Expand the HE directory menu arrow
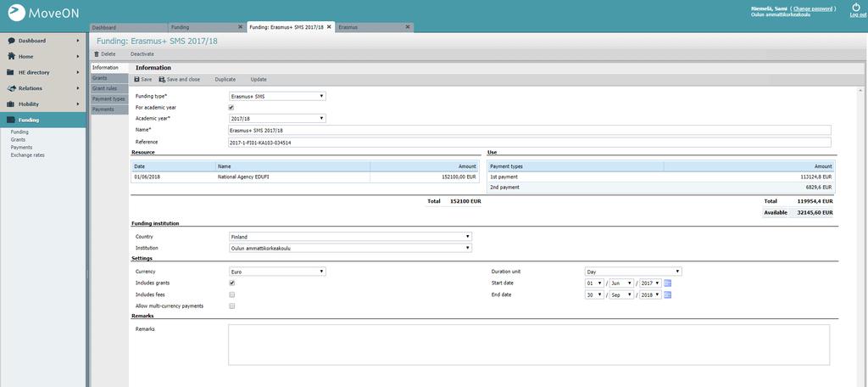The width and height of the screenshot is (868, 387). pyautogui.click(x=77, y=72)
